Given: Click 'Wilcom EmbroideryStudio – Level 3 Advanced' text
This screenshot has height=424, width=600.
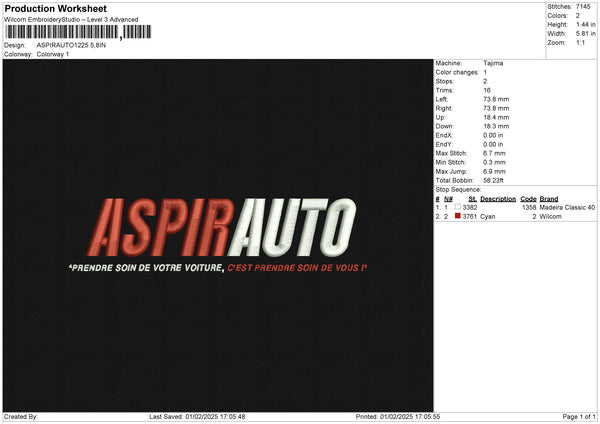Looking at the screenshot, I should [71, 20].
